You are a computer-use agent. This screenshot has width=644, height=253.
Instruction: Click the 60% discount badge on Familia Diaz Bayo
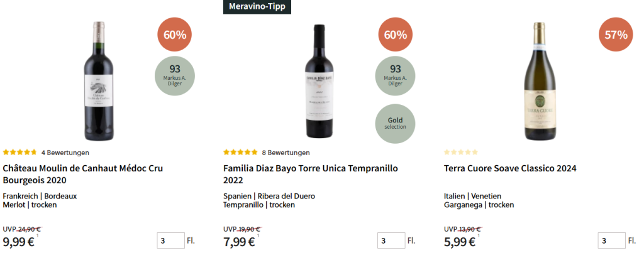[396, 35]
